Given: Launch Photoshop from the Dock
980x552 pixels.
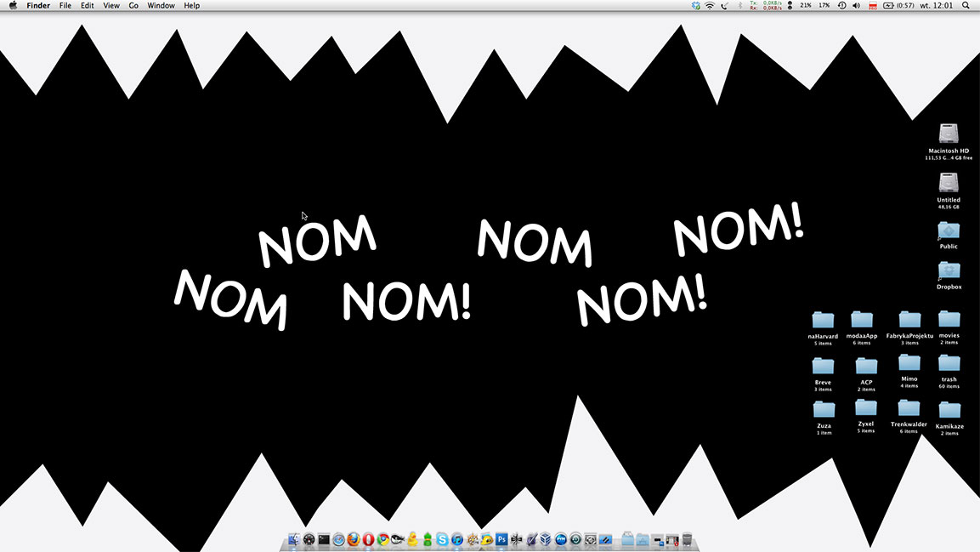Looking at the screenshot, I should click(x=501, y=539).
